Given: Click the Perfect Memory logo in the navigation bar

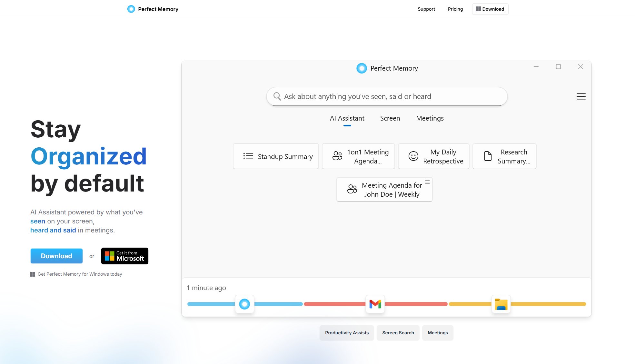Looking at the screenshot, I should pos(131,9).
